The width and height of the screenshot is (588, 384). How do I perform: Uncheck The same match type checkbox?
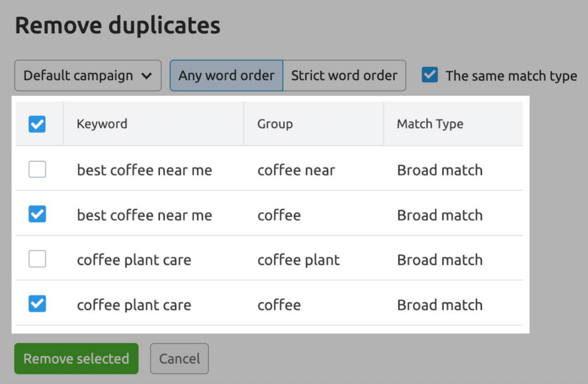430,75
